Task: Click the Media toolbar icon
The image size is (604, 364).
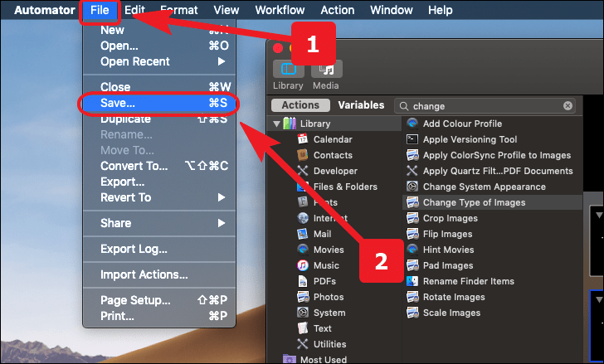Action: tap(326, 70)
